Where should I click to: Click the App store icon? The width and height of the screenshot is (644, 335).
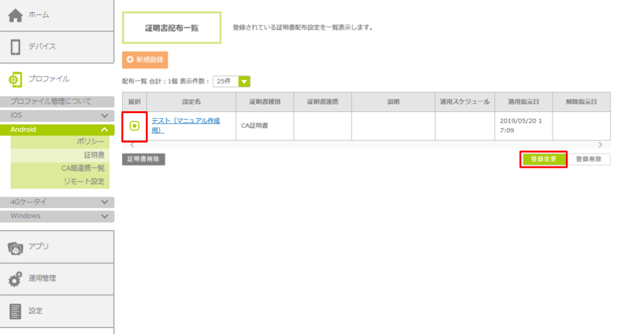click(16, 247)
